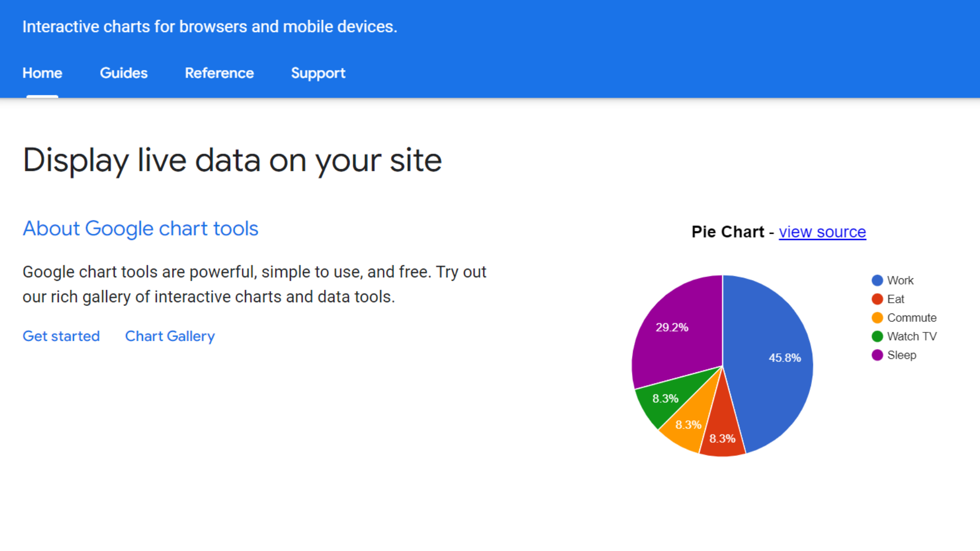Click the Eat legend label text
Image resolution: width=980 pixels, height=551 pixels.
pyautogui.click(x=896, y=299)
